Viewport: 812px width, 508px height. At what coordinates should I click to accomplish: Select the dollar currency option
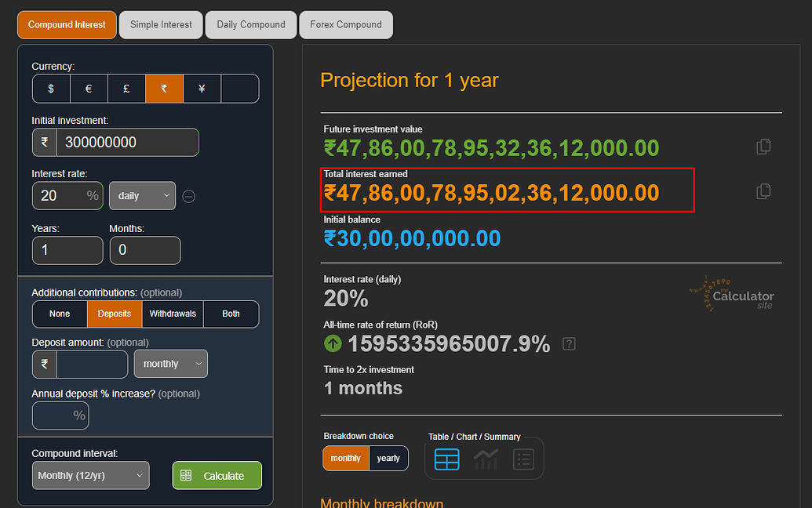click(x=50, y=89)
